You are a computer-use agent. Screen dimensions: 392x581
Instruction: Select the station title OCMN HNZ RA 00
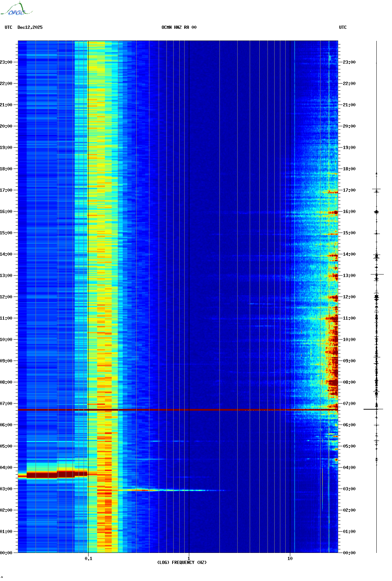tap(179, 27)
